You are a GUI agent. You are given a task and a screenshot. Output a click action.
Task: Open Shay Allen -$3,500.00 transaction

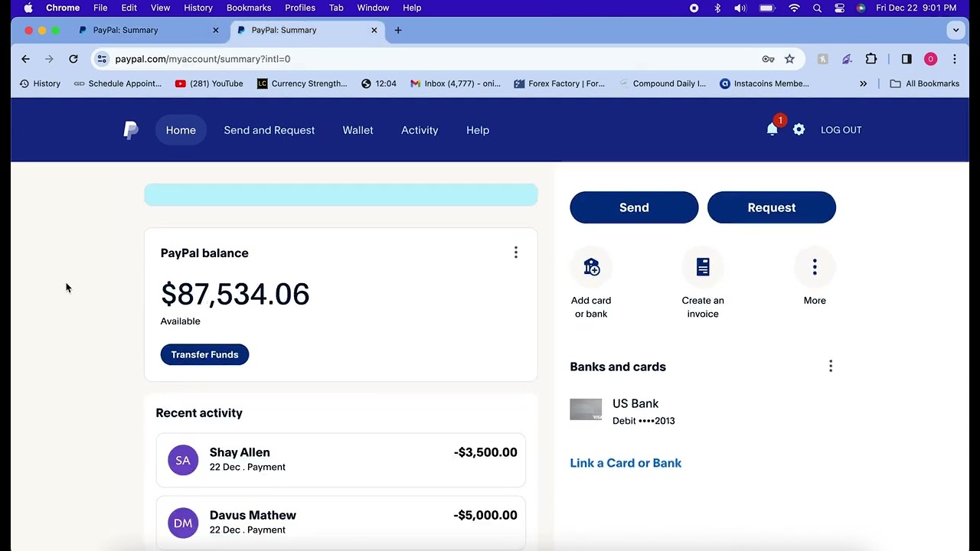point(341,460)
